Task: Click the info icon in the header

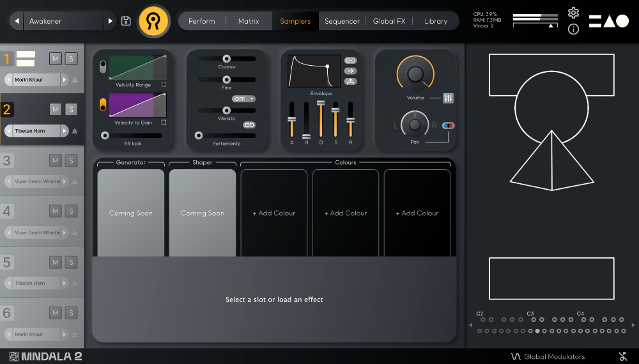Action: pyautogui.click(x=573, y=29)
